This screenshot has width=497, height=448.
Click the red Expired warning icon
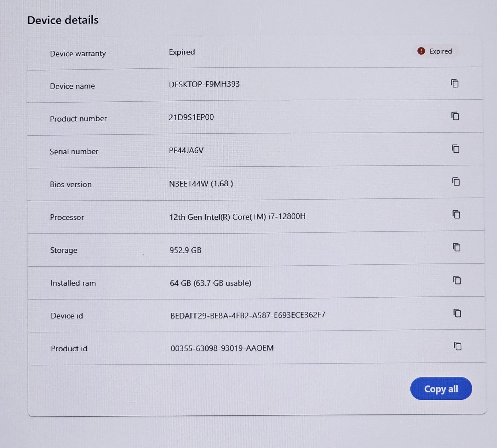tap(421, 51)
